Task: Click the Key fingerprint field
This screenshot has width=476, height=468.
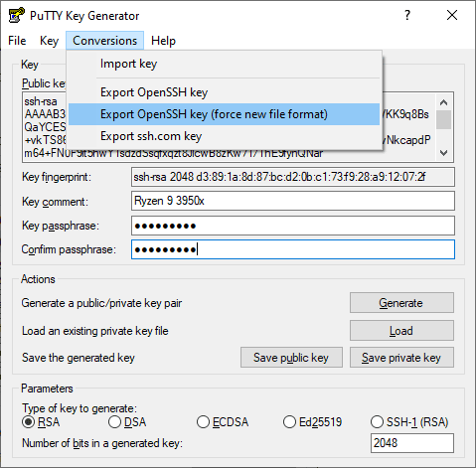Action: tap(293, 177)
